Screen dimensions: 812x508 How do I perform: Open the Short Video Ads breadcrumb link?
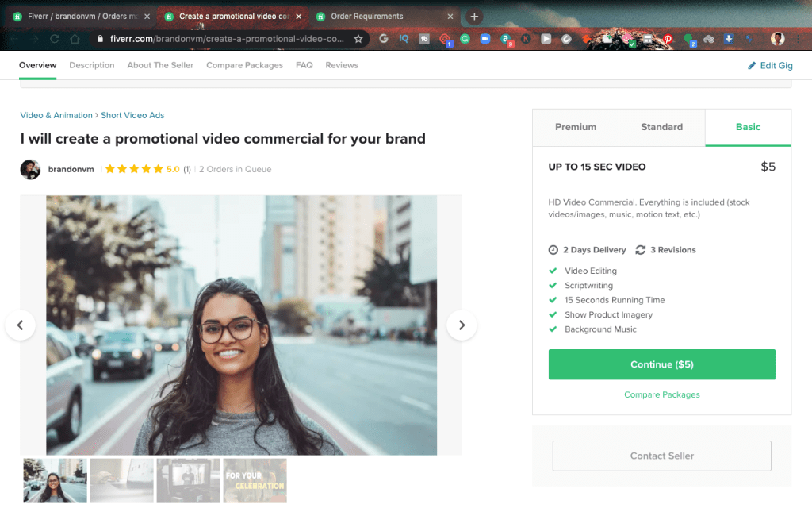[132, 115]
